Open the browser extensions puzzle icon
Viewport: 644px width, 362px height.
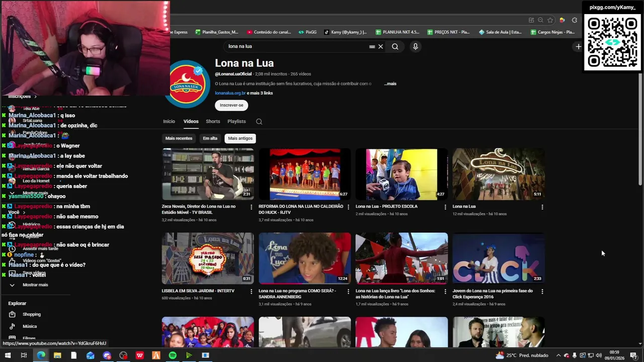pyautogui.click(x=575, y=20)
